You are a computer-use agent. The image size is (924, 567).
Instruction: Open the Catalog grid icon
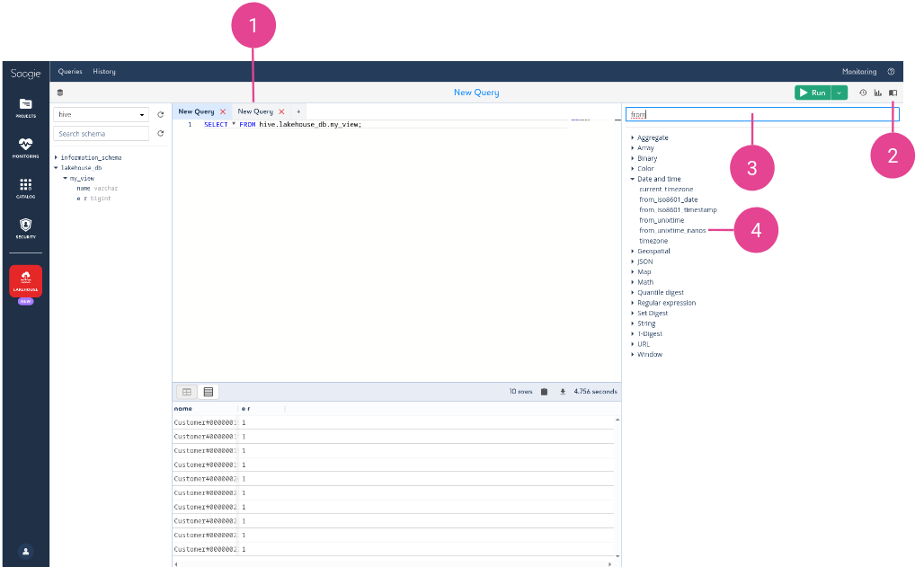[x=25, y=188]
